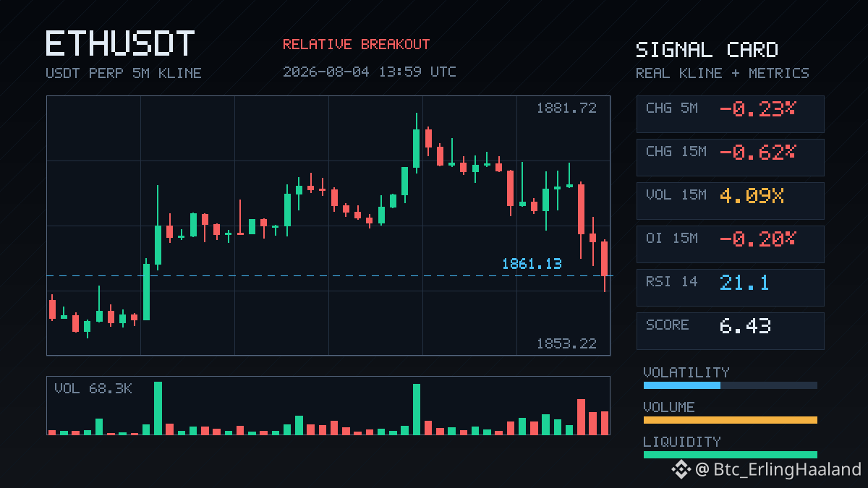Click the SIGNAL CARD heading

click(x=707, y=50)
